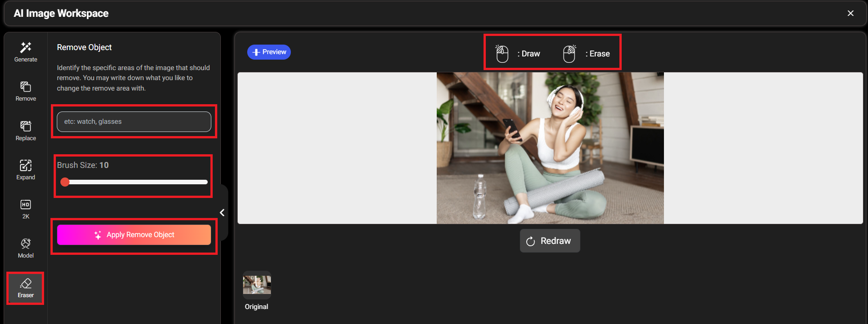The image size is (868, 324).
Task: Select the Remove tool in the sidebar
Action: point(25,91)
